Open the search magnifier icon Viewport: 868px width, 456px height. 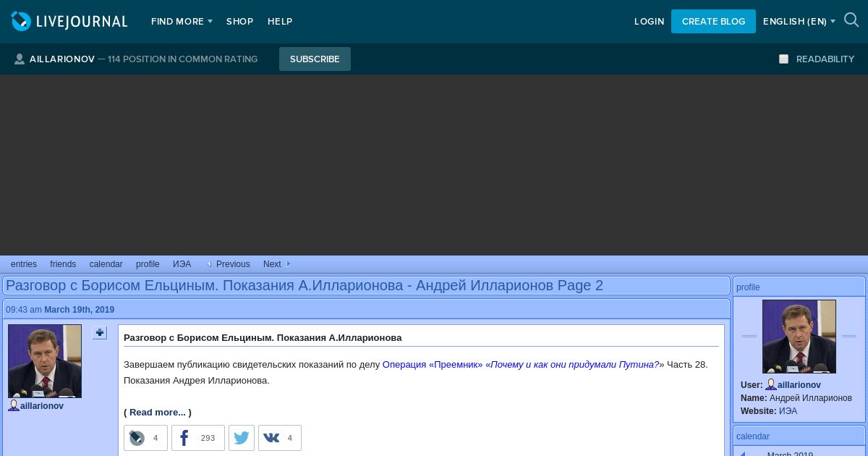click(x=851, y=21)
